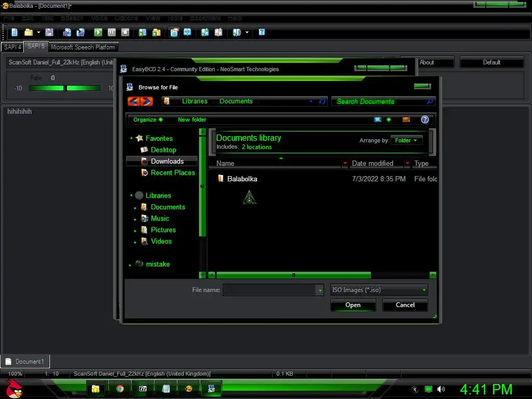Select Desktop under Favorites

point(164,150)
